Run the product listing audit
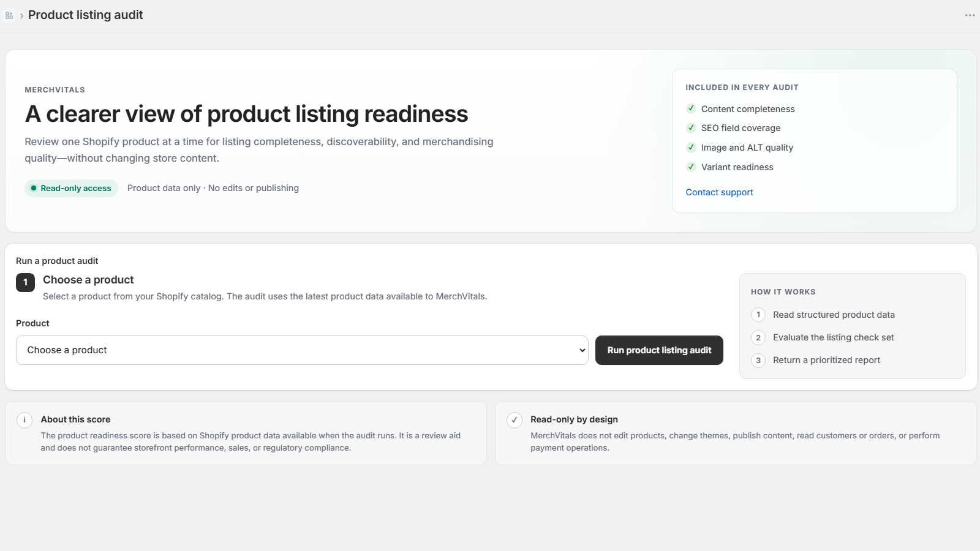The image size is (980, 551). tap(659, 350)
